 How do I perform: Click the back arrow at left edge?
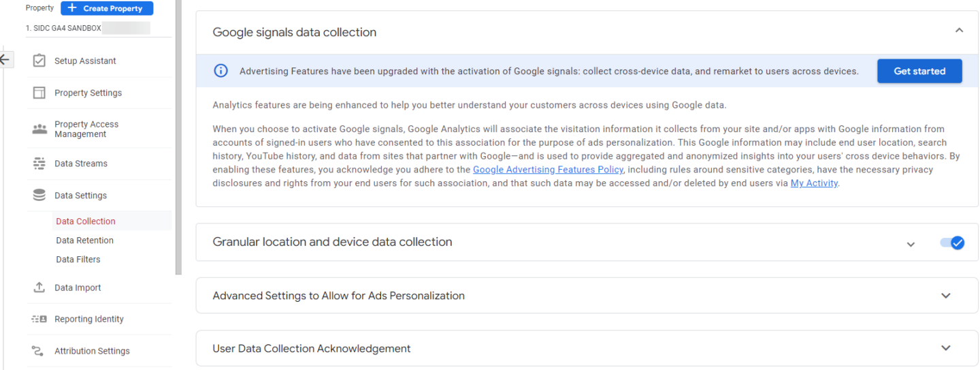(x=5, y=59)
